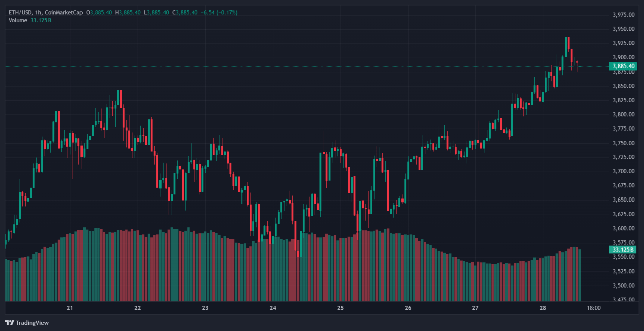Click the 3,500.00 price axis label
This screenshot has width=644, height=331.
coord(623,286)
